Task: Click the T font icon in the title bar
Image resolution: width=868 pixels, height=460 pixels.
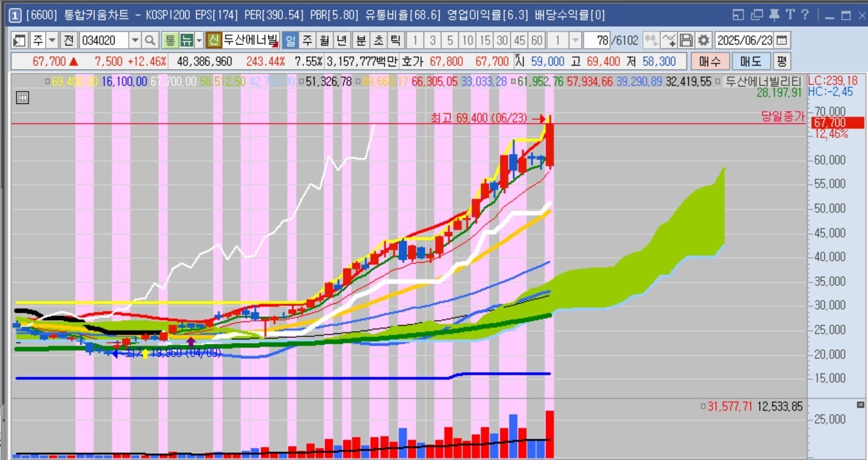Action: click(x=790, y=15)
